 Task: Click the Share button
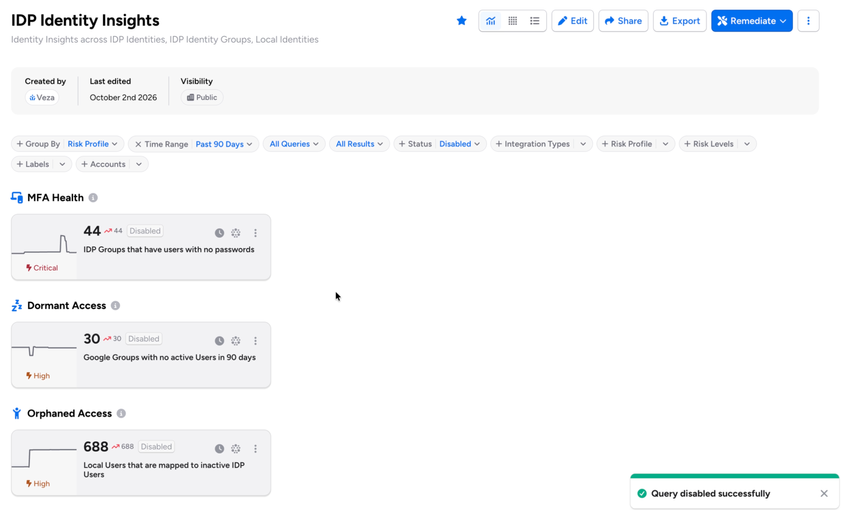click(x=623, y=21)
